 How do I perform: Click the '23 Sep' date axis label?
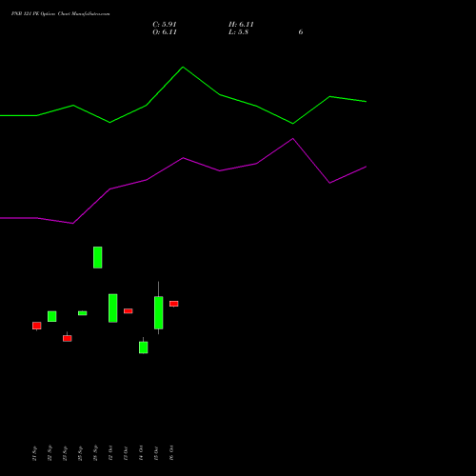point(65,453)
